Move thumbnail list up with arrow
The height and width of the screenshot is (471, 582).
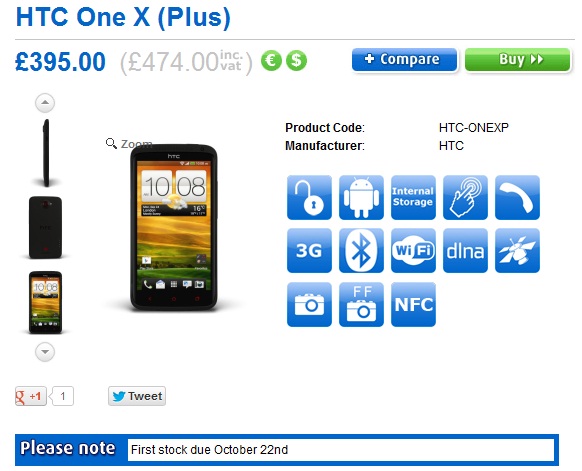(45, 103)
